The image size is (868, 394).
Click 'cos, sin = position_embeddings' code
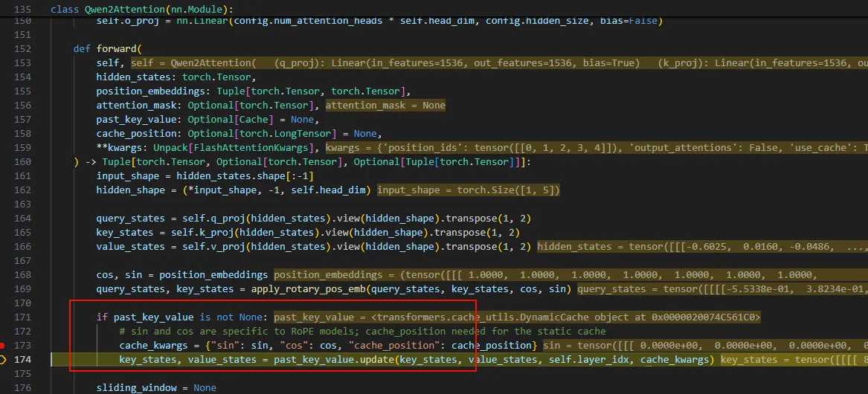(183, 275)
